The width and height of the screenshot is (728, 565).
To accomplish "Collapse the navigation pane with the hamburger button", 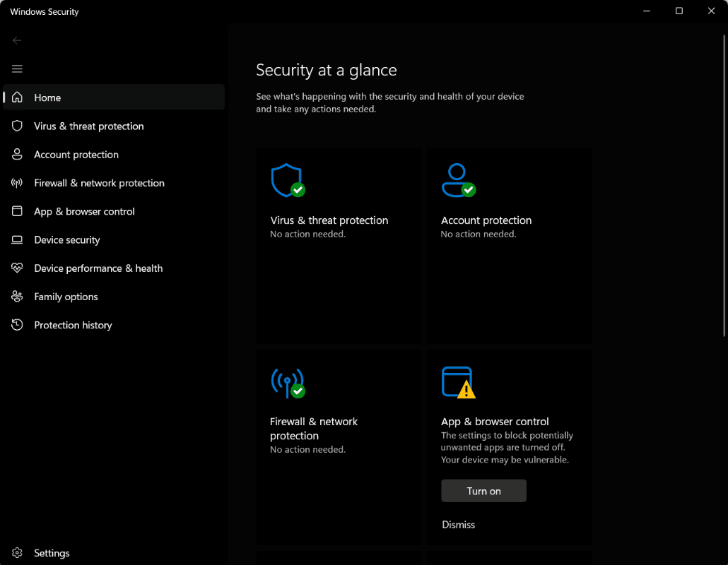I will [17, 69].
